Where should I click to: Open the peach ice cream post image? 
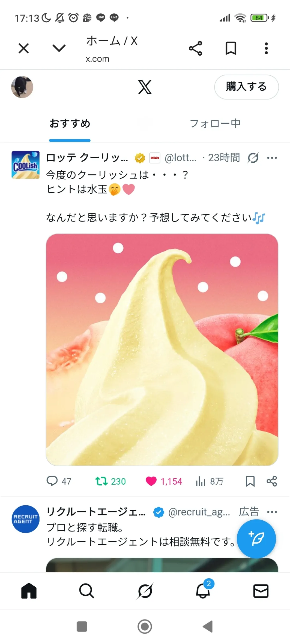click(x=162, y=350)
